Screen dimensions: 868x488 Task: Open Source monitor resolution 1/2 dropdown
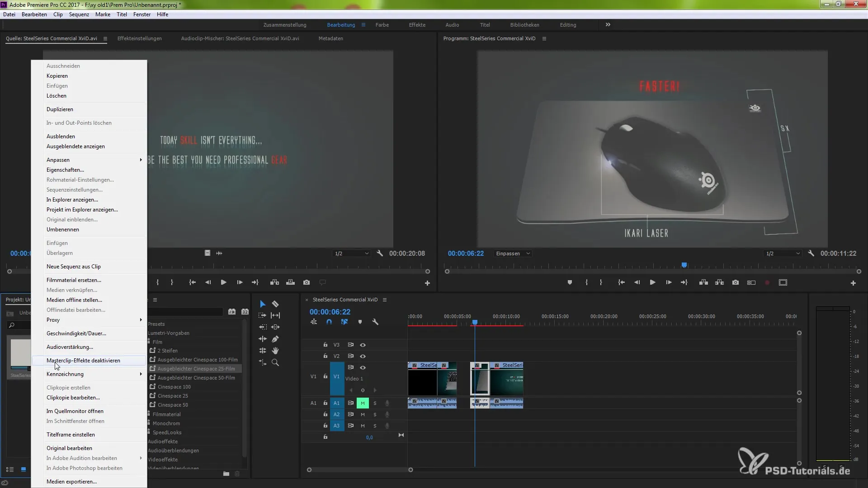(351, 253)
